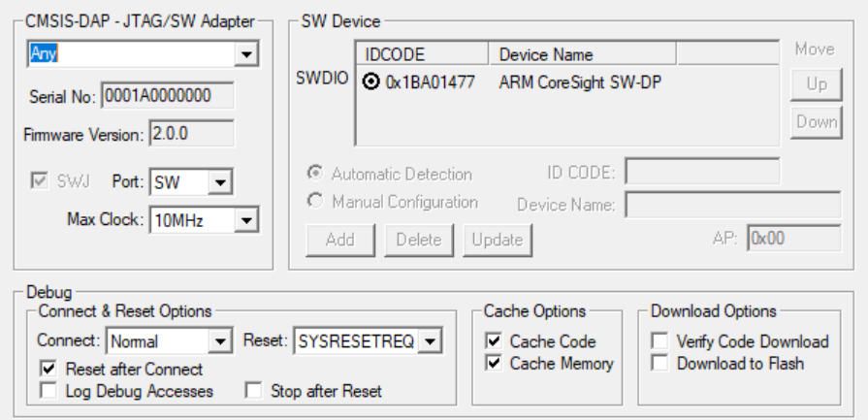Click the IDCODE column header
Viewport: 868px width, 420px height.
(422, 53)
